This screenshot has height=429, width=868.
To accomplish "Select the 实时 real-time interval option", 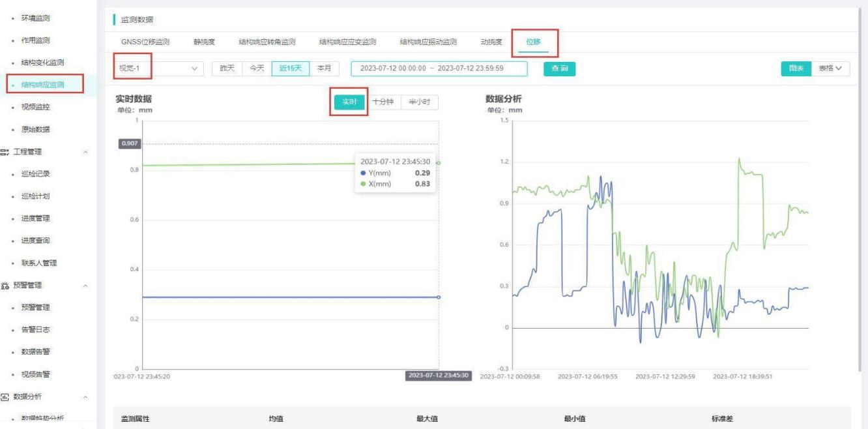I will tap(349, 102).
